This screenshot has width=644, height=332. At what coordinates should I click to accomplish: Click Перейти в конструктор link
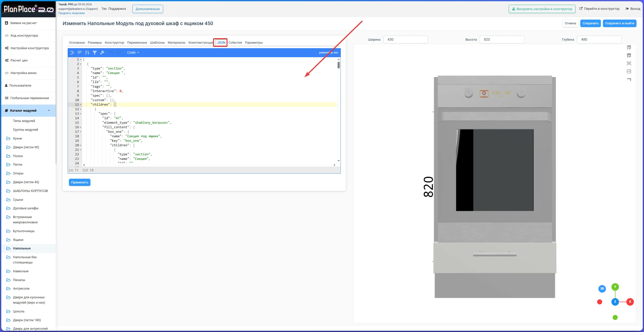(599, 9)
